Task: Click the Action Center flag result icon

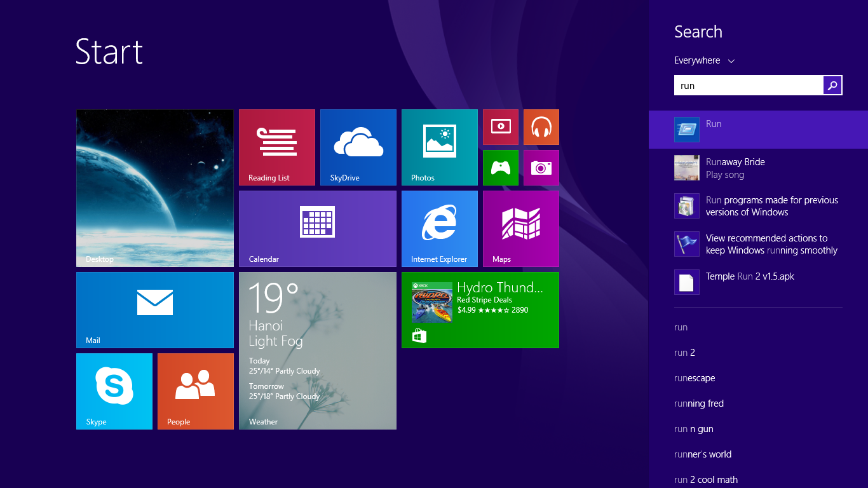Action: coord(687,244)
